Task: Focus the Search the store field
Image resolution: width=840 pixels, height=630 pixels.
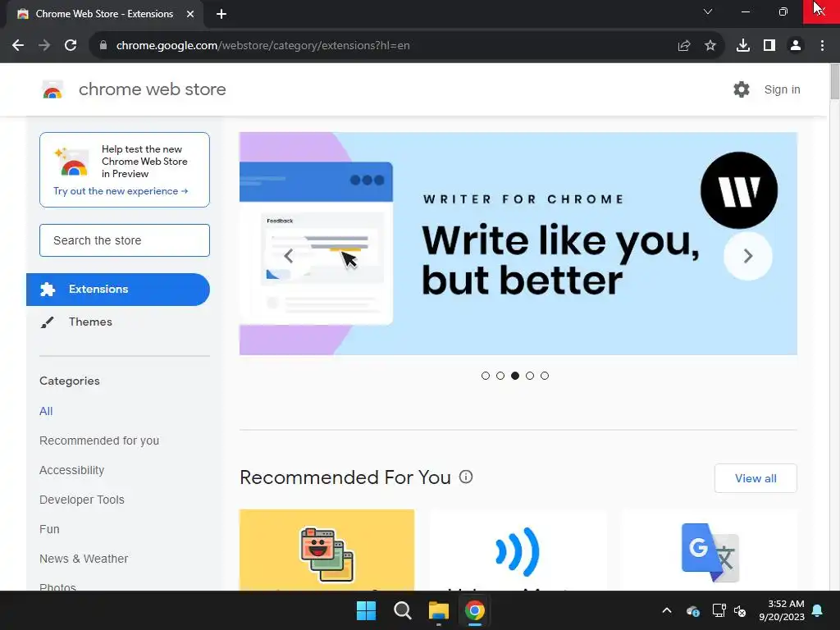Action: point(125,240)
